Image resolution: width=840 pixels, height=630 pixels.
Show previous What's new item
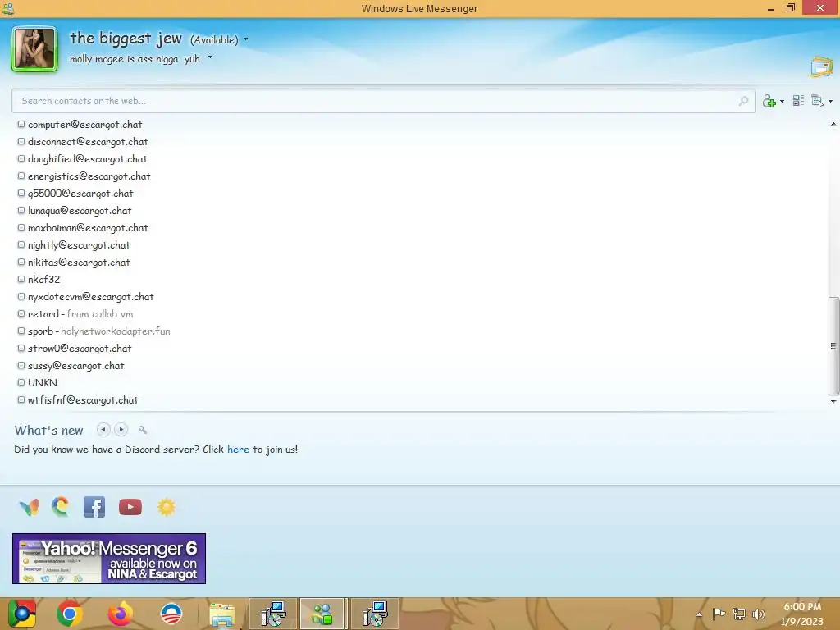coord(103,430)
